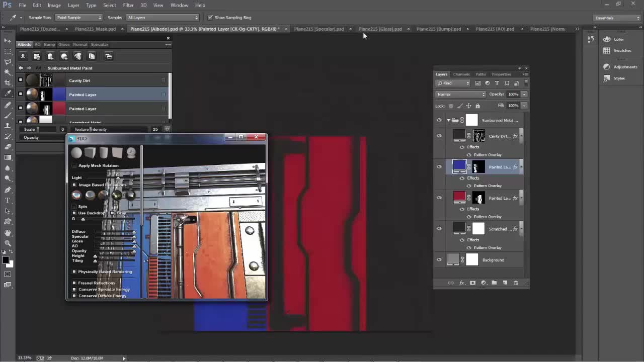Show more document tabs with double arrow

click(x=577, y=29)
